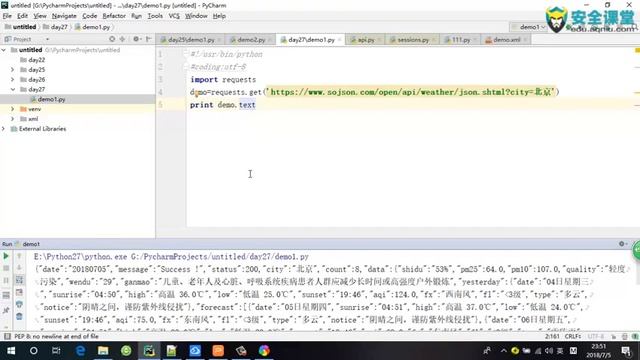
Task: Switch to demo.xml editor tab
Action: (x=506, y=40)
